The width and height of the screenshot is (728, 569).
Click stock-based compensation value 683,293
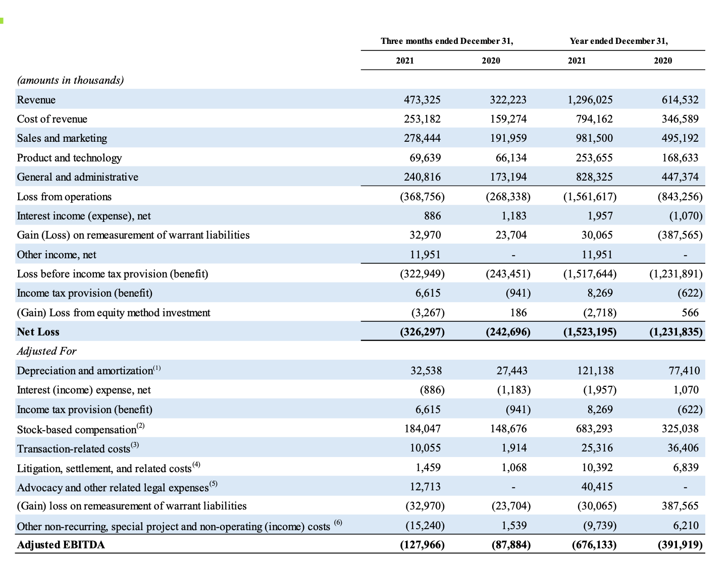point(594,429)
